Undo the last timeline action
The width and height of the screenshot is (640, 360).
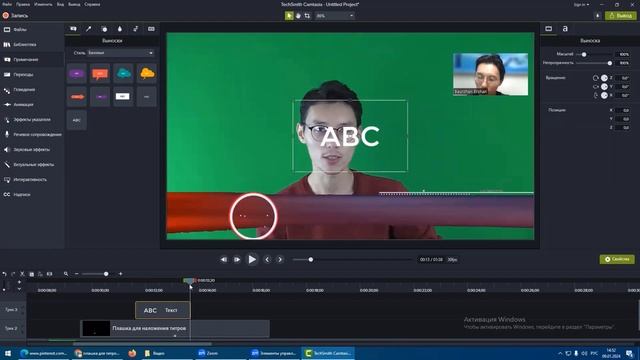4,274
